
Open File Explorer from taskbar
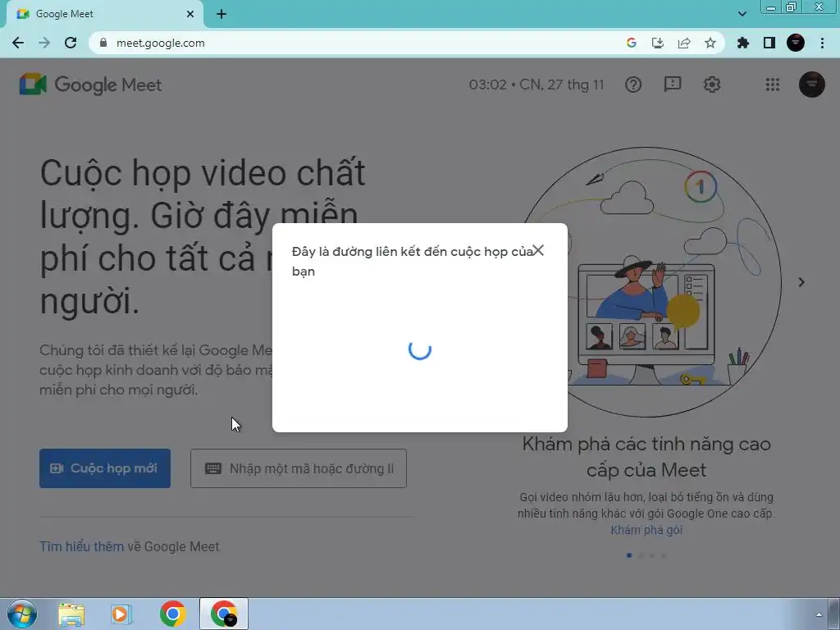point(71,614)
